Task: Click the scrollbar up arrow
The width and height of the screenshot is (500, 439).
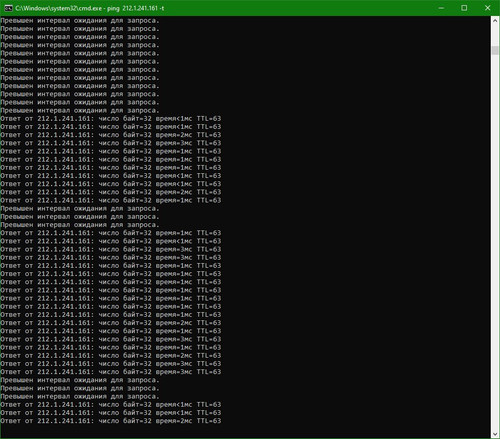Action: [x=495, y=21]
